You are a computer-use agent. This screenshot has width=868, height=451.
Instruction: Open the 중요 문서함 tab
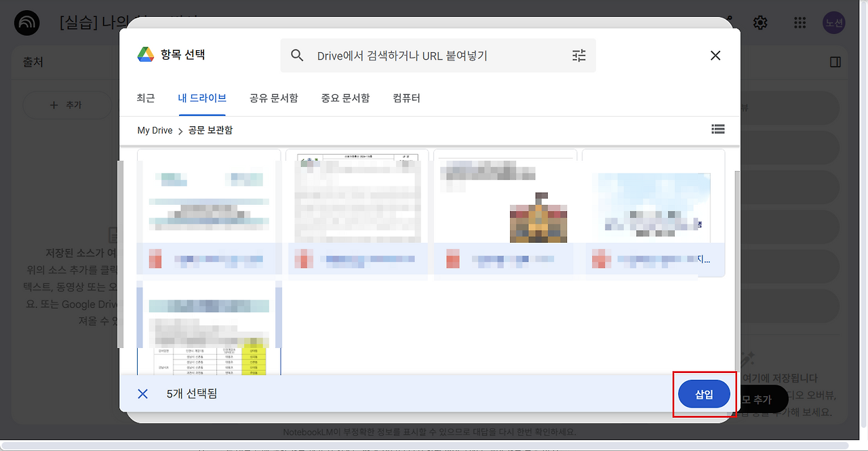click(345, 98)
